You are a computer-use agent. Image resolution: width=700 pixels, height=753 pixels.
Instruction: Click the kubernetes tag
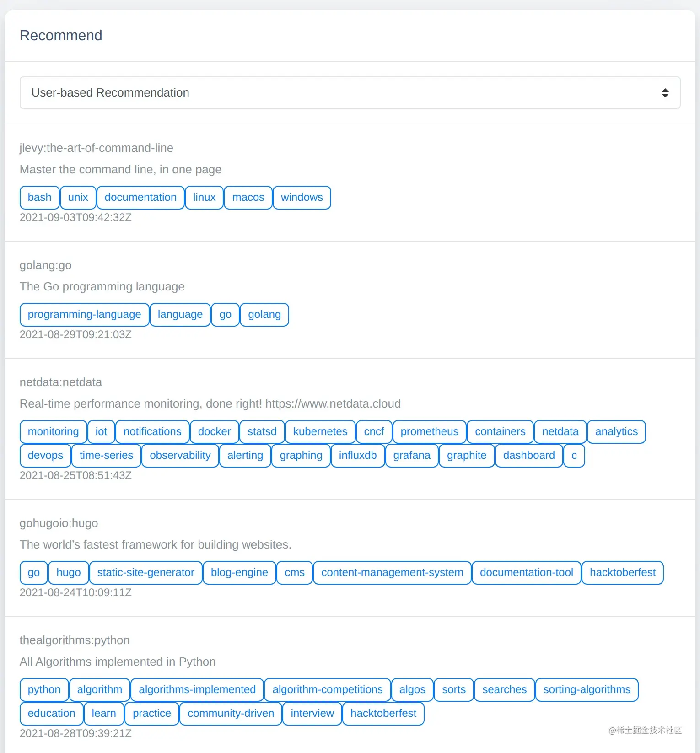[x=320, y=432]
